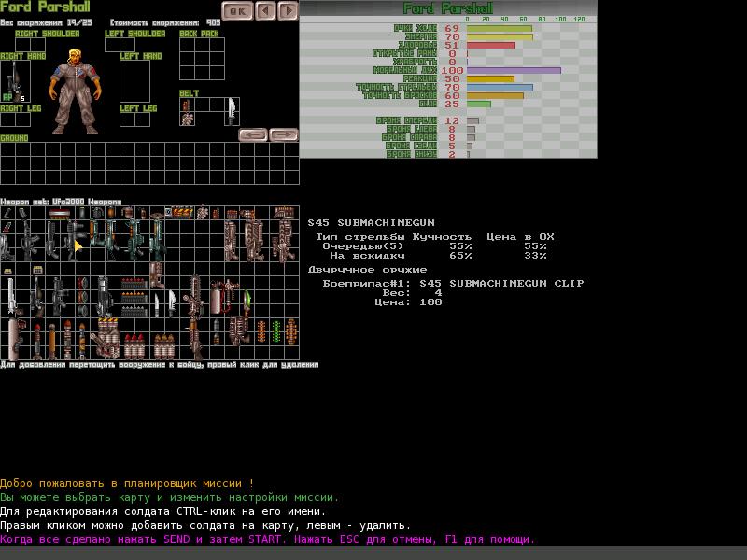Select the green-tipped blade in the armory

point(247,301)
